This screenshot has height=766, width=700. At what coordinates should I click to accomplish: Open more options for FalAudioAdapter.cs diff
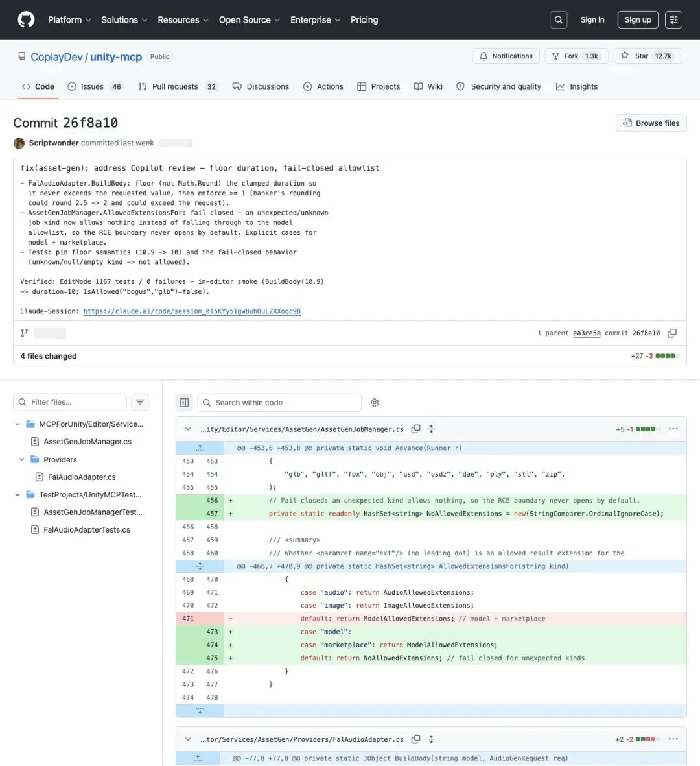coord(673,739)
